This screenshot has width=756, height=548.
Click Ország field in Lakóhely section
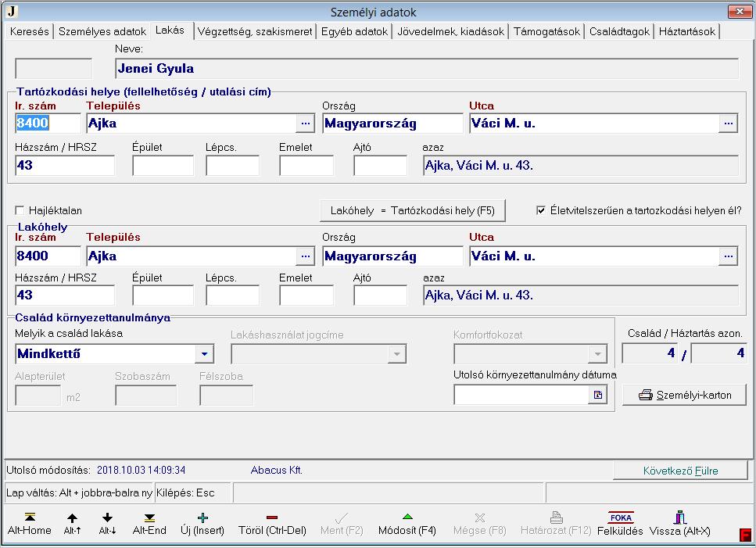click(x=392, y=256)
